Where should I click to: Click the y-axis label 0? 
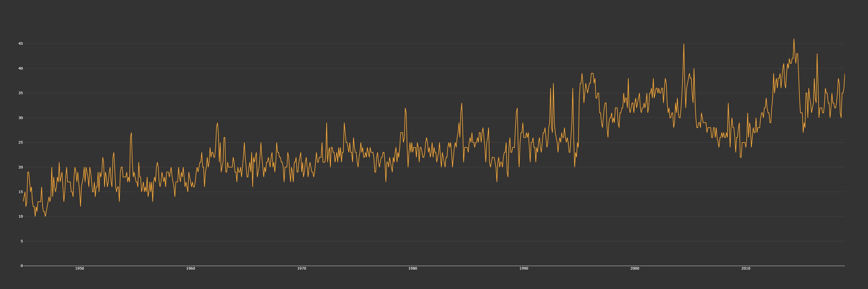[22, 266]
